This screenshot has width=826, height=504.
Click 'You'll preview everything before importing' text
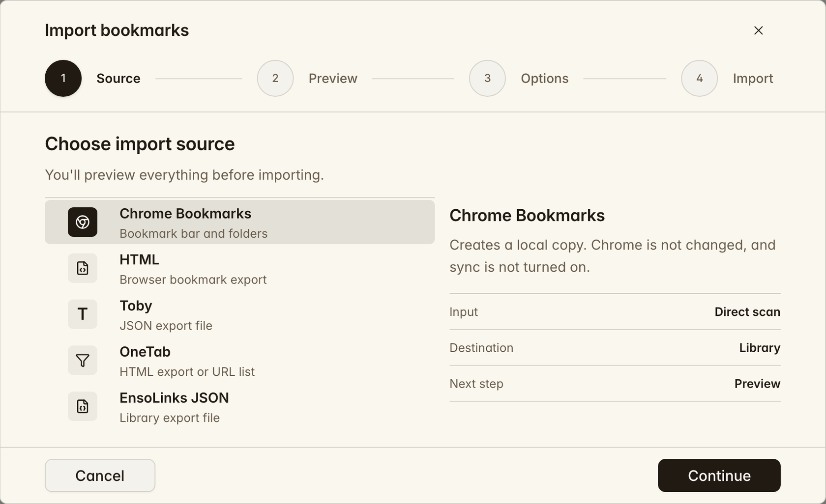(184, 175)
